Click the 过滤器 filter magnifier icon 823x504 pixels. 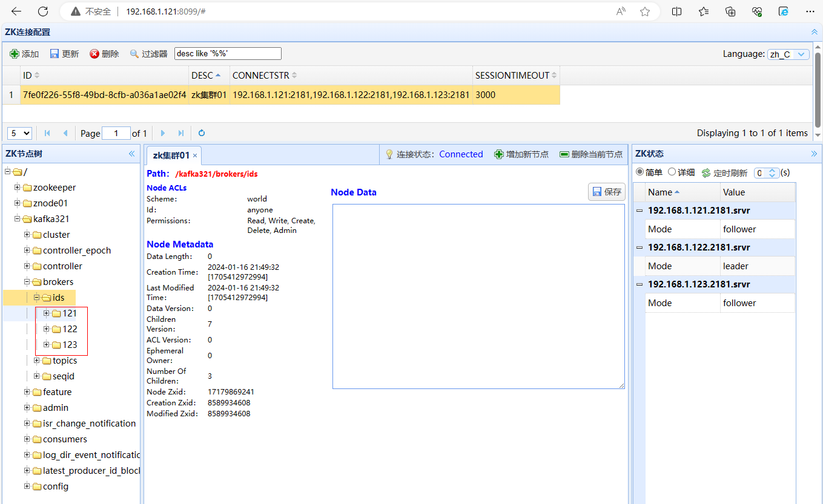point(134,54)
